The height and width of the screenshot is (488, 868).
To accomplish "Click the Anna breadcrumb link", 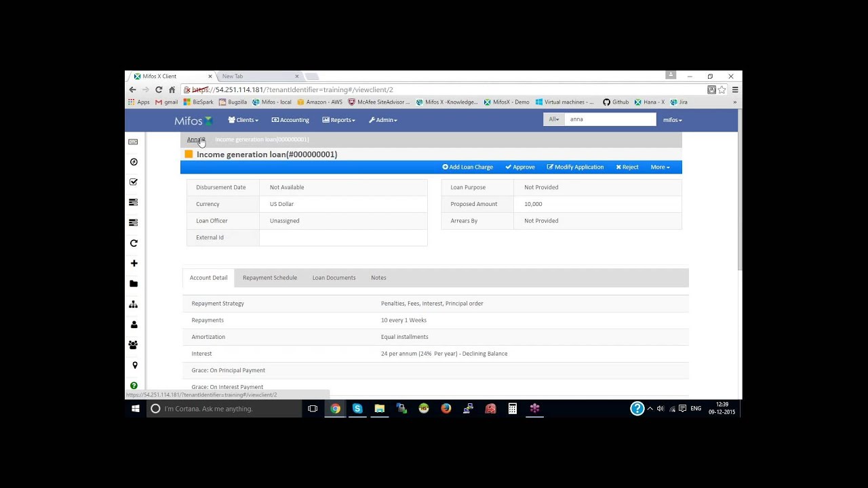I will pyautogui.click(x=195, y=140).
